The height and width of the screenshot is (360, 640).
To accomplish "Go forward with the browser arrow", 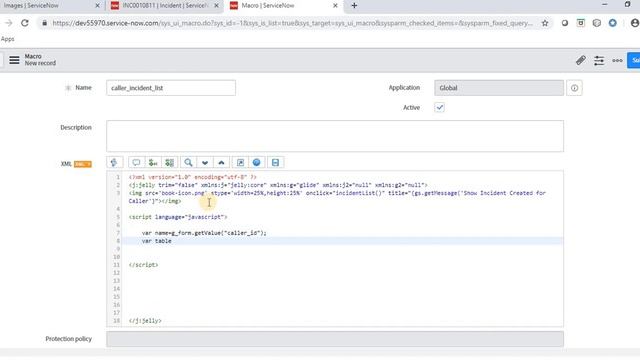I will click(9, 23).
